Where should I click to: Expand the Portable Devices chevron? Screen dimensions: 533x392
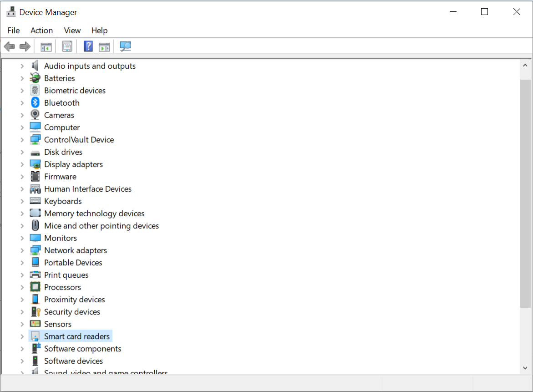(x=22, y=262)
